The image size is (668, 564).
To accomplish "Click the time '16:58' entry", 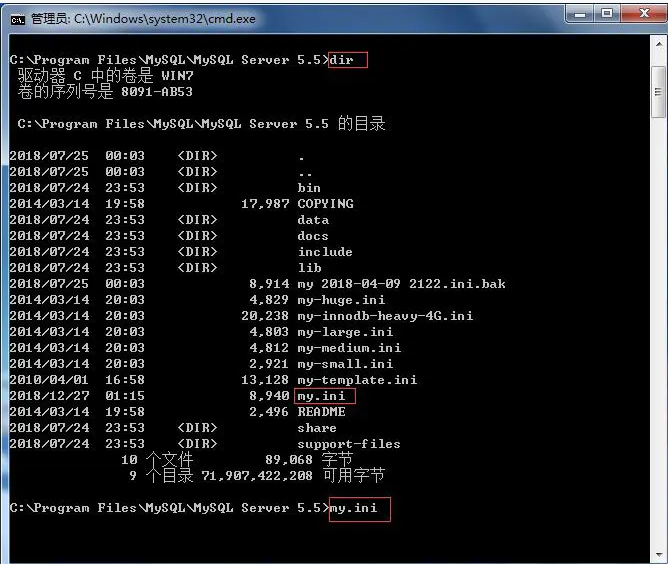I will tap(125, 380).
